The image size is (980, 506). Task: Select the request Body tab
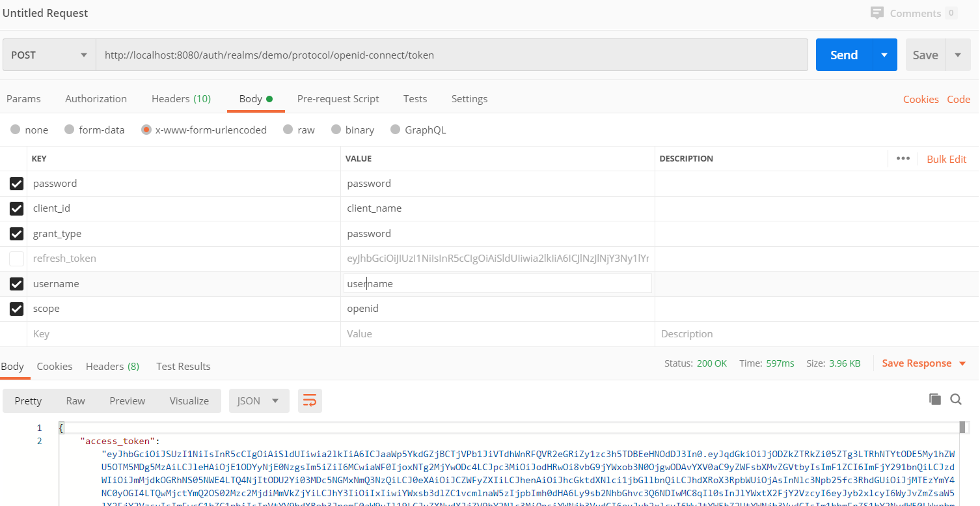coord(256,99)
